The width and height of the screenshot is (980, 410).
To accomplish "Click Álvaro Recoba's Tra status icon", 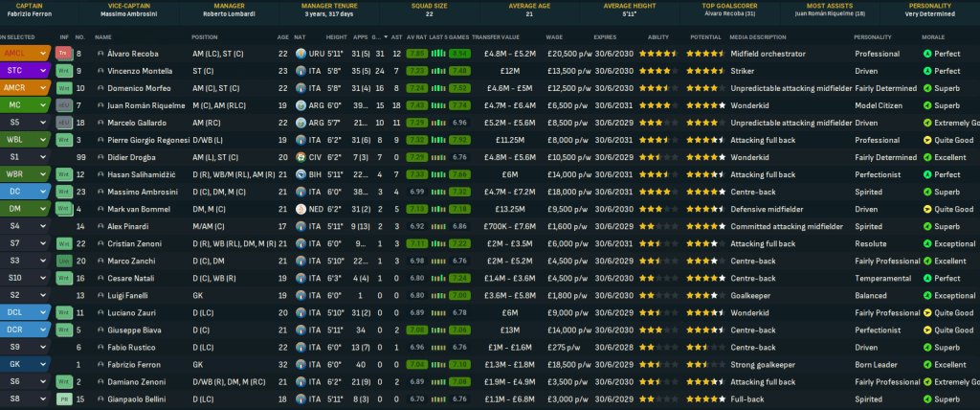I will pos(63,54).
